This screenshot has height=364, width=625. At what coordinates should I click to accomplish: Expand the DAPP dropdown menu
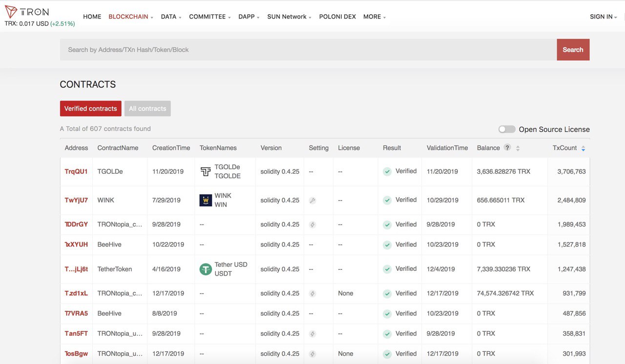[249, 17]
